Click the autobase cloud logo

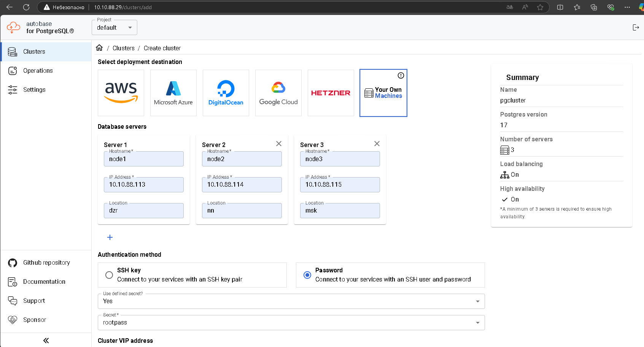pos(14,27)
